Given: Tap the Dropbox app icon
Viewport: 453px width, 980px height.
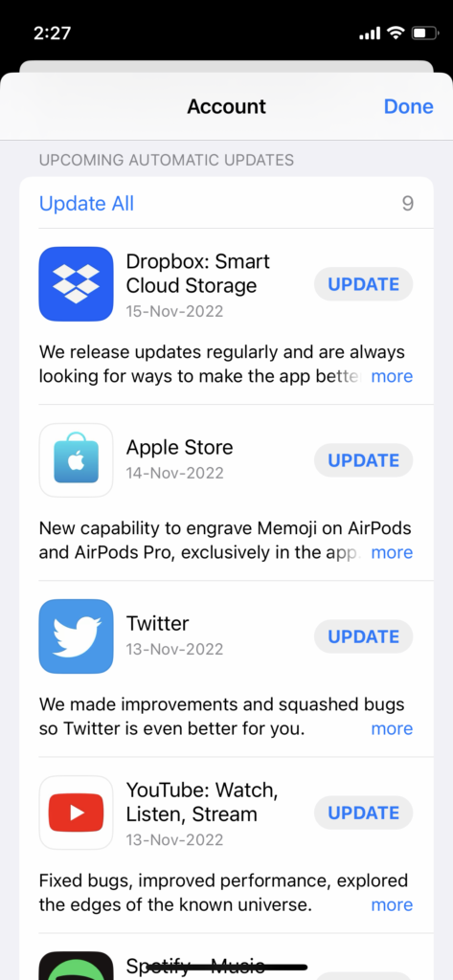Looking at the screenshot, I should 76,283.
